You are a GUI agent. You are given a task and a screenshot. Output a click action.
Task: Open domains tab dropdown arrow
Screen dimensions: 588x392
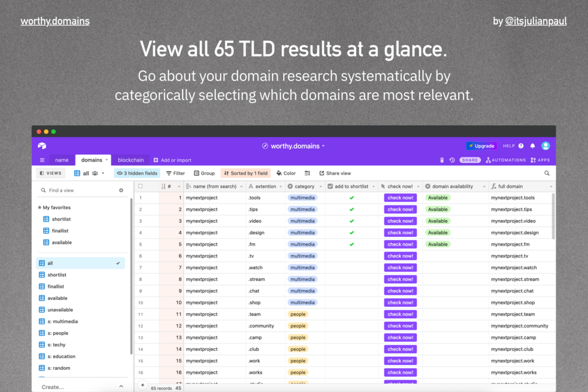click(x=106, y=160)
